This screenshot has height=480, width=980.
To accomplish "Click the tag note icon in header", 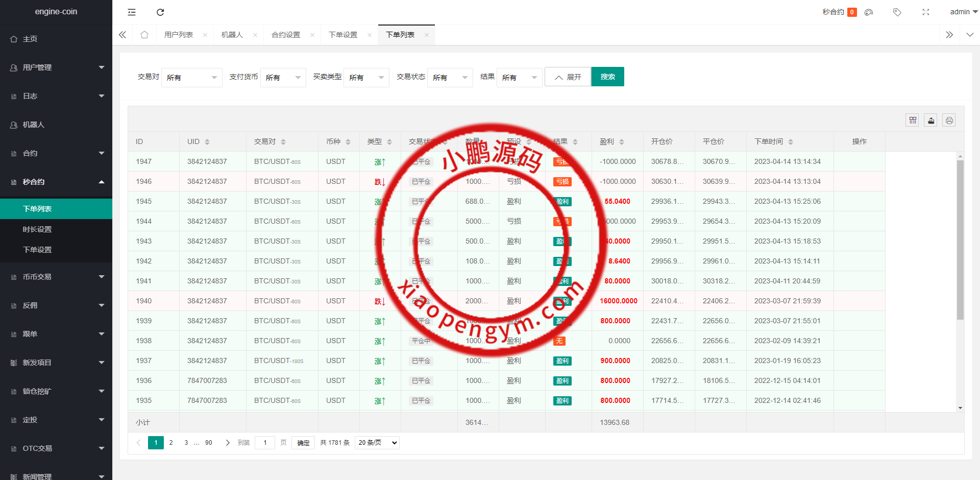I will click(x=897, y=12).
